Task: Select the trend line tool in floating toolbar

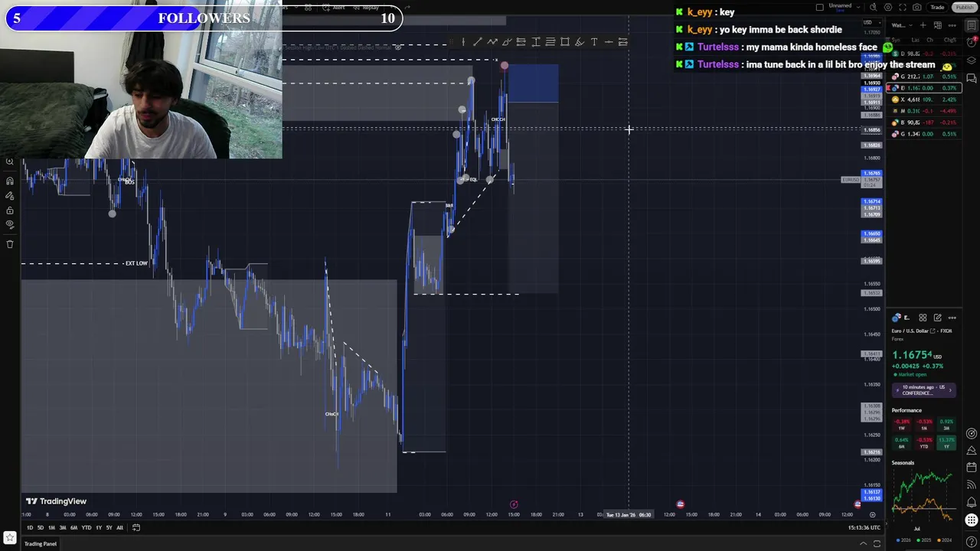Action: (477, 42)
